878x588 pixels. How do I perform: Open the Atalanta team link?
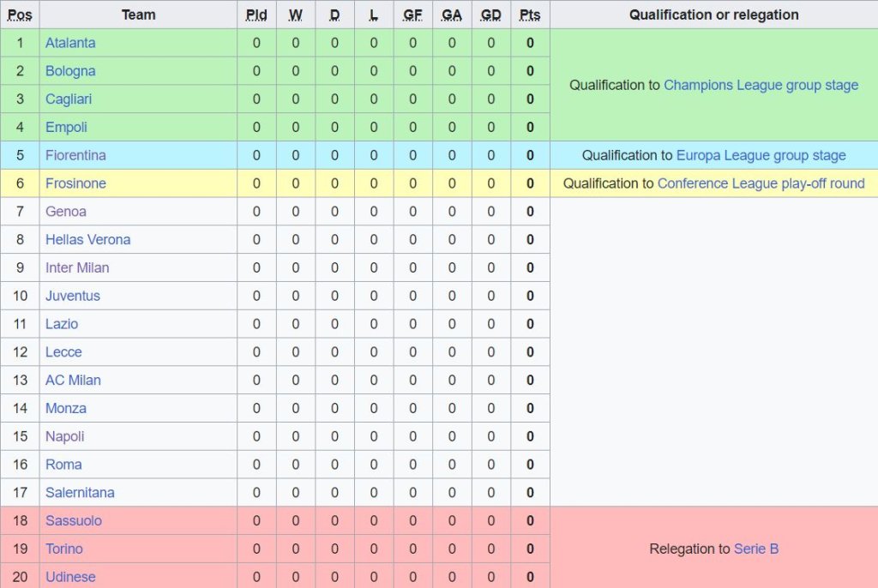70,43
